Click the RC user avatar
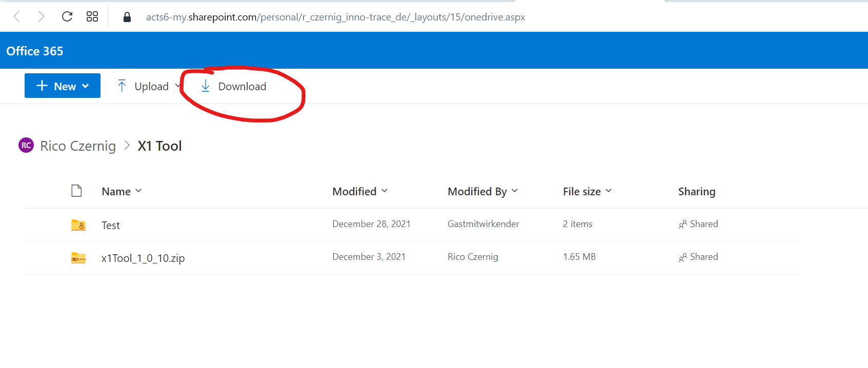 [x=26, y=146]
